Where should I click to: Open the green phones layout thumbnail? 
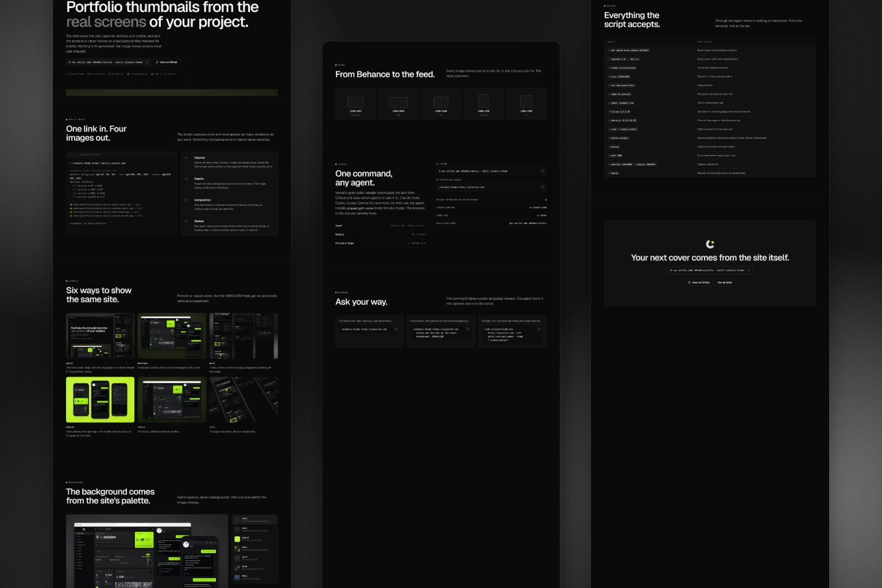[x=100, y=400]
